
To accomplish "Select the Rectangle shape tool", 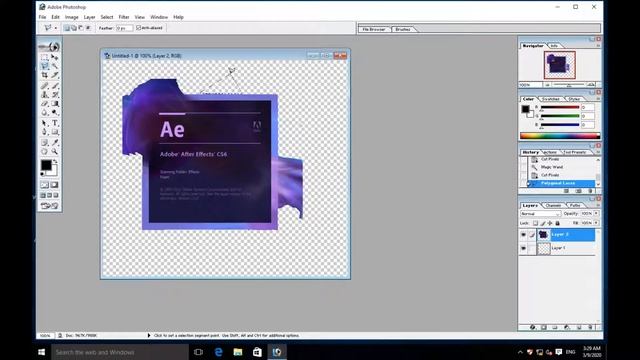I will pyautogui.click(x=55, y=132).
